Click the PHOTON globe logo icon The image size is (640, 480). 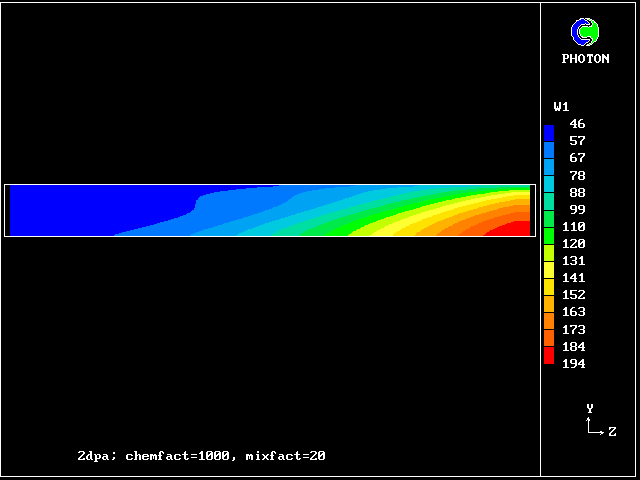click(585, 32)
